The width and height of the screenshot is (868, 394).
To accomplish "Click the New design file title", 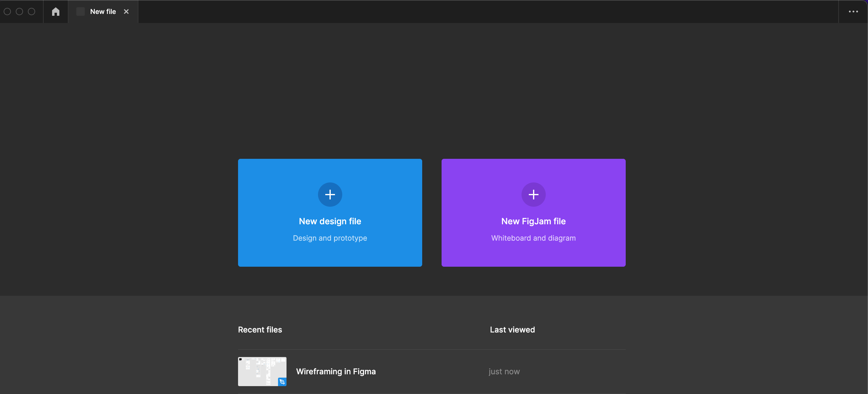I will 330,221.
